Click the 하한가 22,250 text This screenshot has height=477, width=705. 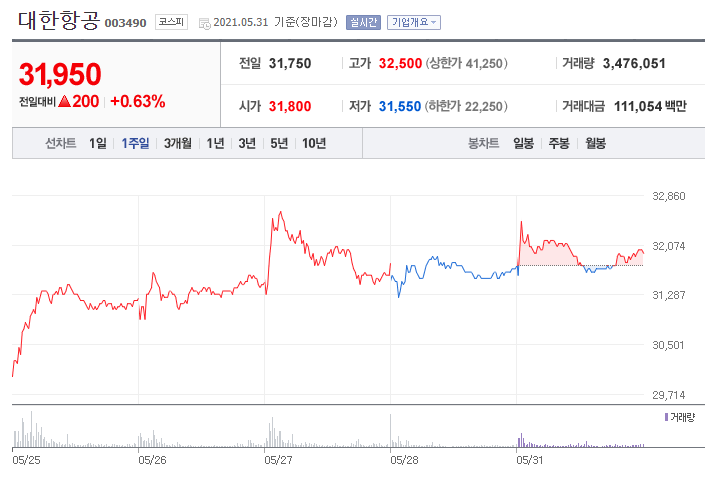(x=466, y=107)
